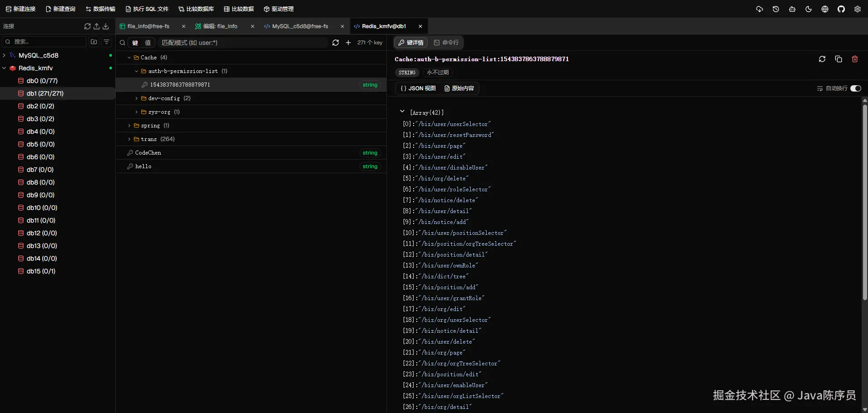Click the import download icon beside 连接
This screenshot has height=413, width=868.
tap(106, 26)
